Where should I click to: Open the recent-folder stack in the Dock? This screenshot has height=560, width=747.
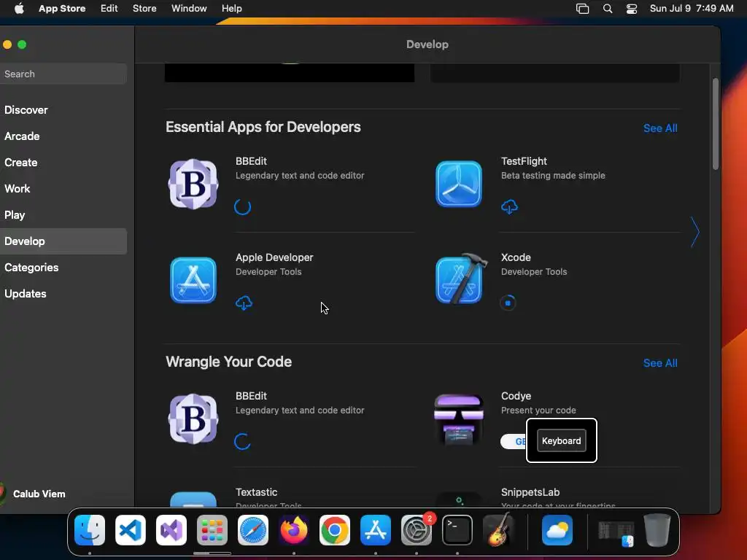616,532
